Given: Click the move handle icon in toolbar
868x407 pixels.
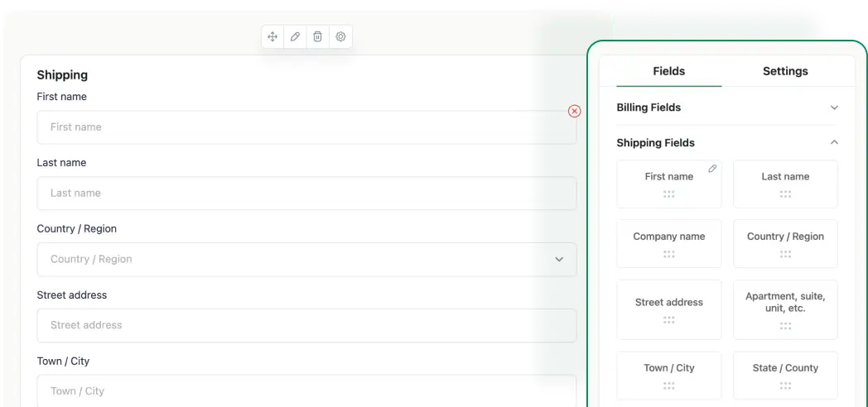Looking at the screenshot, I should click(x=272, y=36).
